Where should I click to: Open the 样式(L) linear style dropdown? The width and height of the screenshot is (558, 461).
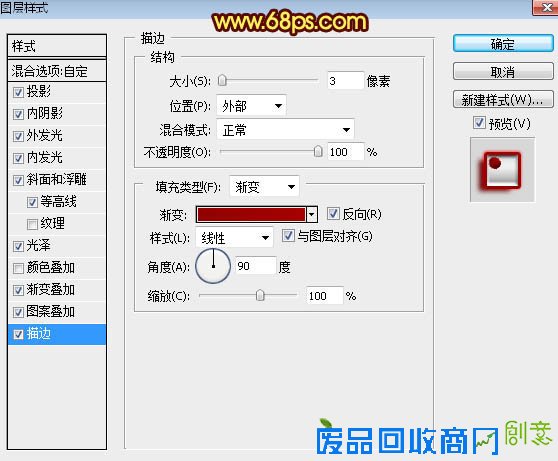pyautogui.click(x=234, y=237)
